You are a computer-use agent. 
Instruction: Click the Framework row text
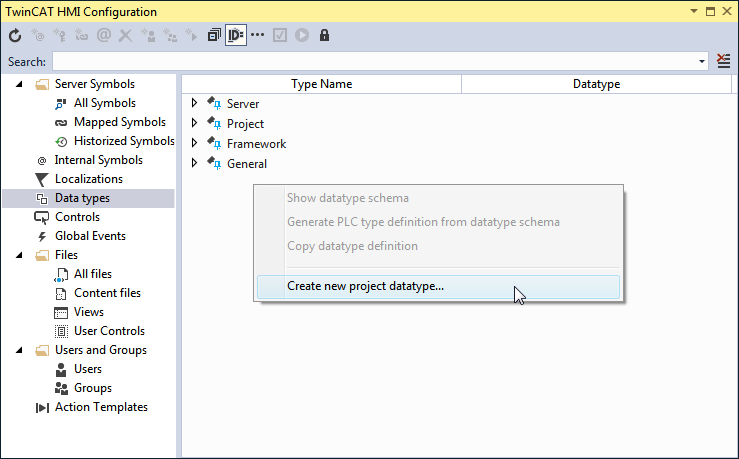256,144
